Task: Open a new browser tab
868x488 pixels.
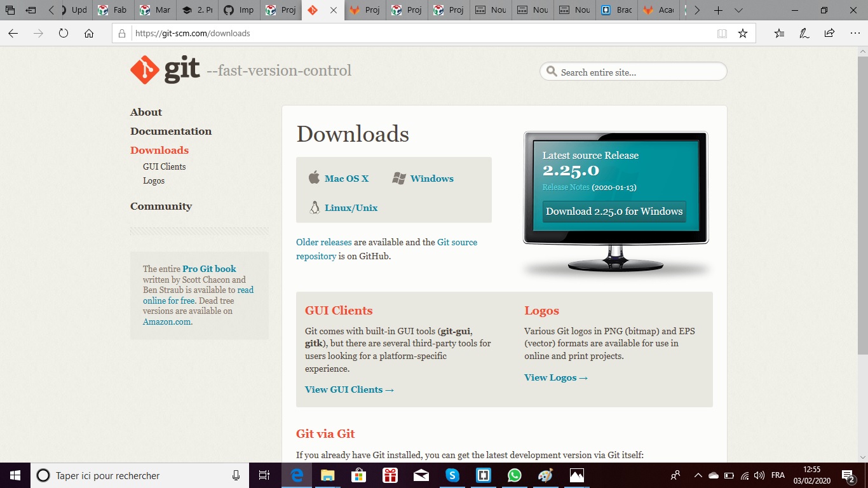Action: 718,10
